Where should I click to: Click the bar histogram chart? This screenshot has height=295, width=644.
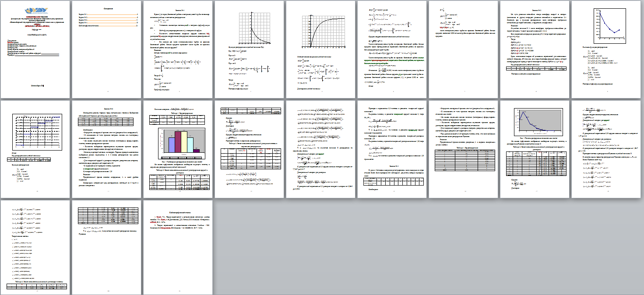(181, 142)
